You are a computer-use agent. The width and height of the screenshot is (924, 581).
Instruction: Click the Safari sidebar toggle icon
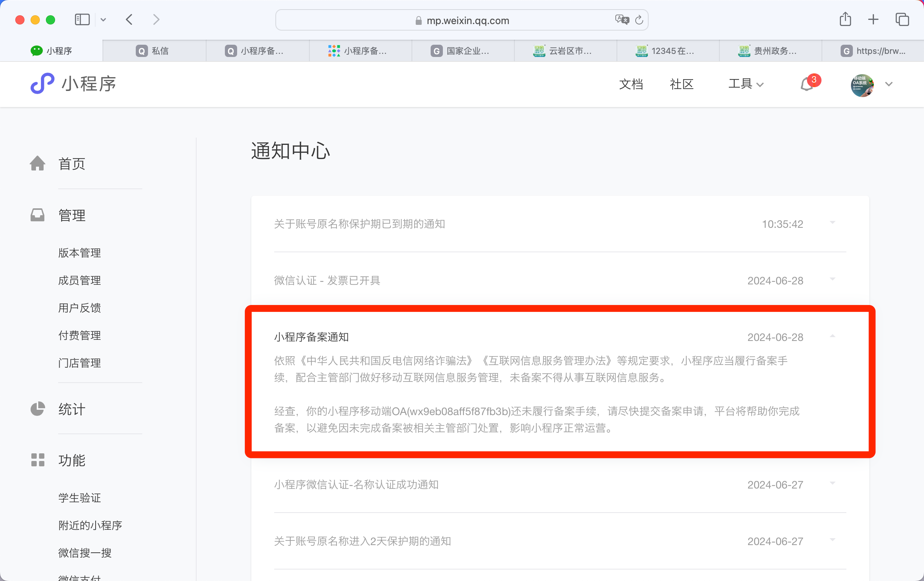(82, 19)
